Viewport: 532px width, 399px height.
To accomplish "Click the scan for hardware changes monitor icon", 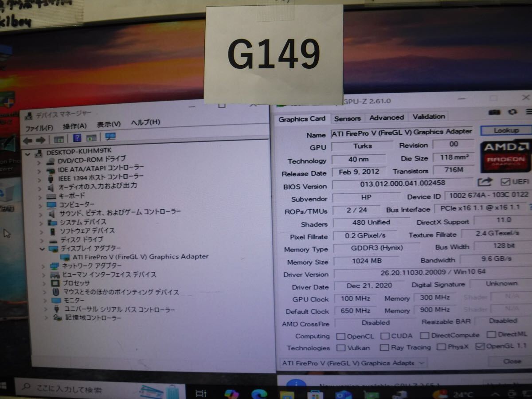I will (x=110, y=137).
